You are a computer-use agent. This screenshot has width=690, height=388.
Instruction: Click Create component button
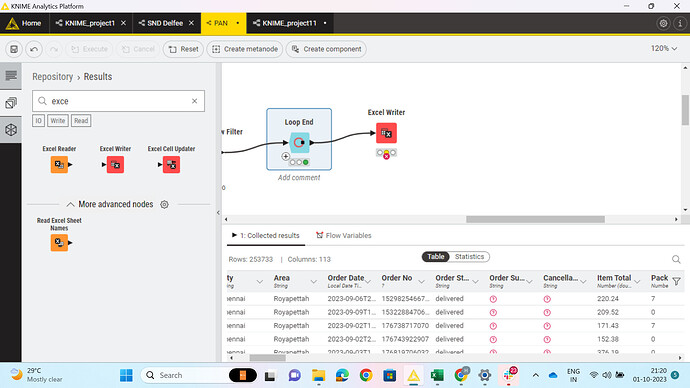pos(326,49)
